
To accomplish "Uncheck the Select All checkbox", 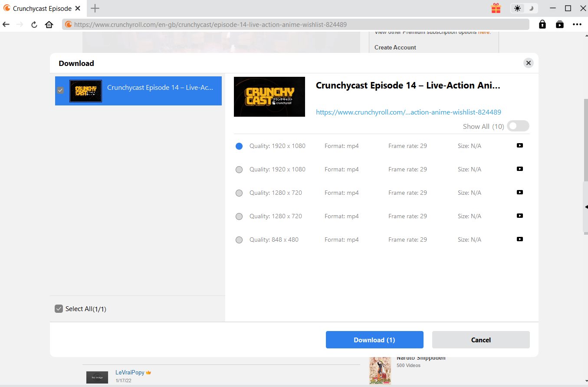I will point(59,308).
